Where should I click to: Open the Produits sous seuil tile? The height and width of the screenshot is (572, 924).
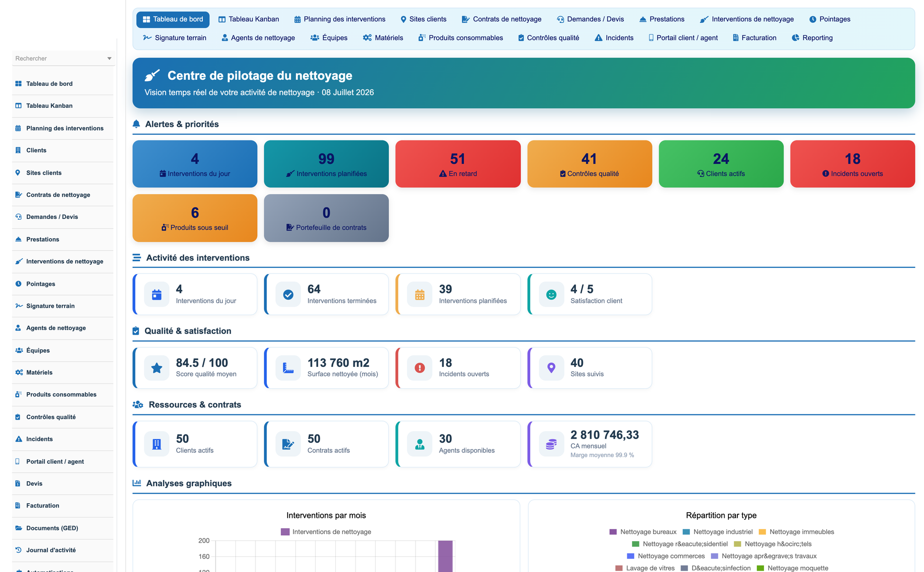click(x=195, y=218)
